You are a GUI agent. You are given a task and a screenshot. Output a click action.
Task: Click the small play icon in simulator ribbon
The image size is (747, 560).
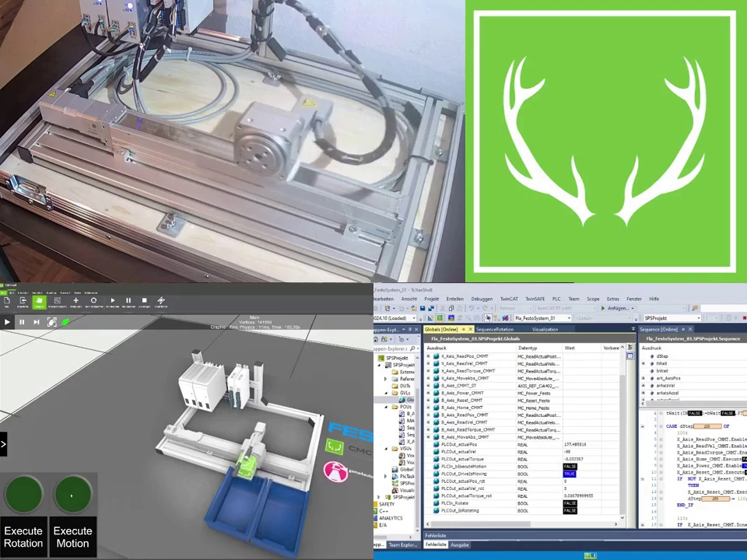(112, 302)
